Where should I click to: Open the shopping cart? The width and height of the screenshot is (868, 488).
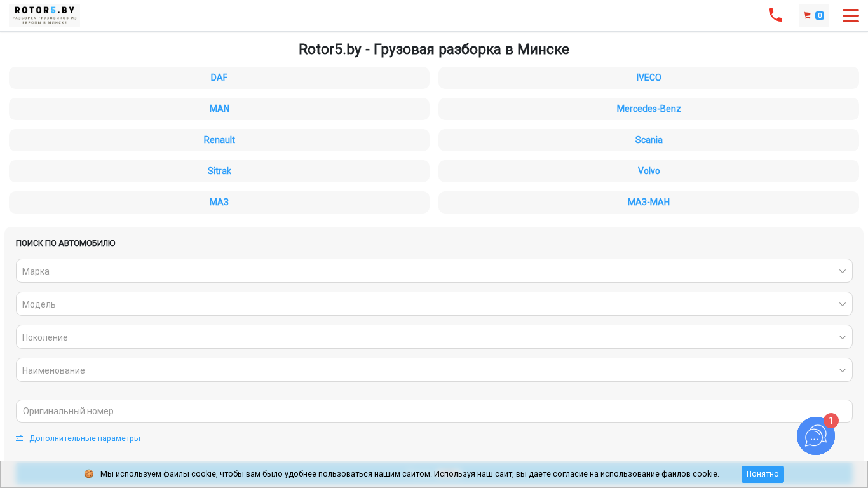[813, 15]
